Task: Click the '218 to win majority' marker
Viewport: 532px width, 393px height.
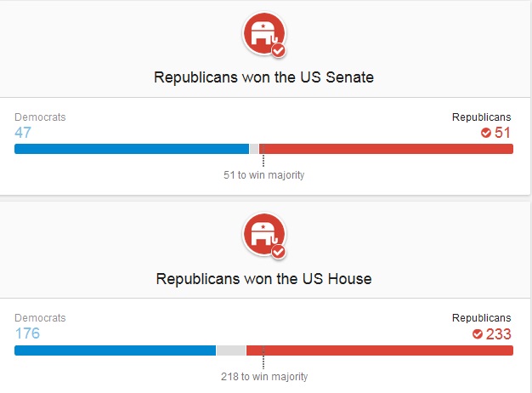Action: pyautogui.click(x=264, y=376)
